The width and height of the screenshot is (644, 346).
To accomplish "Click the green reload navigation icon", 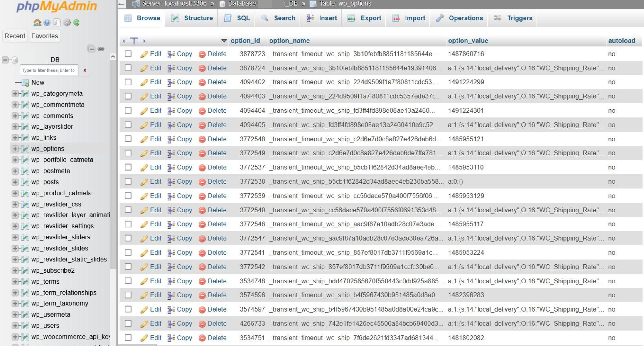I will tap(76, 23).
